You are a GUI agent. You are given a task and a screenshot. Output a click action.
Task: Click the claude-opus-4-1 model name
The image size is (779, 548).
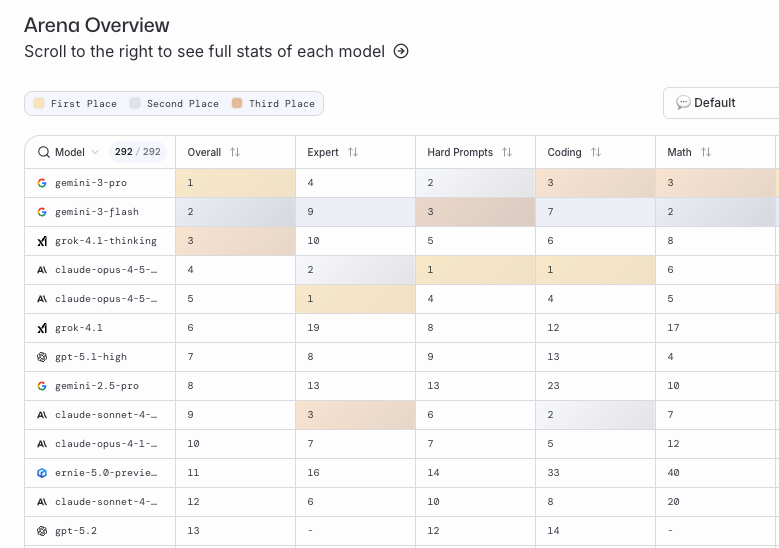106,444
